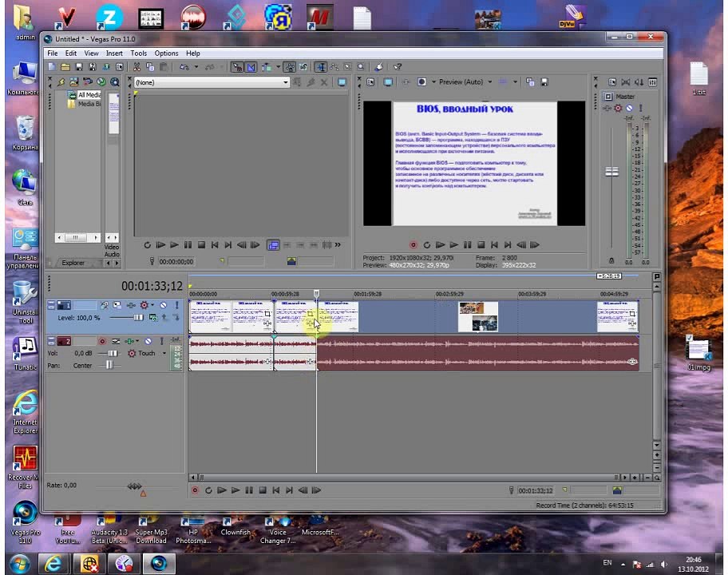Toggle Lock Envelopes to Events in toolbar

289,67
